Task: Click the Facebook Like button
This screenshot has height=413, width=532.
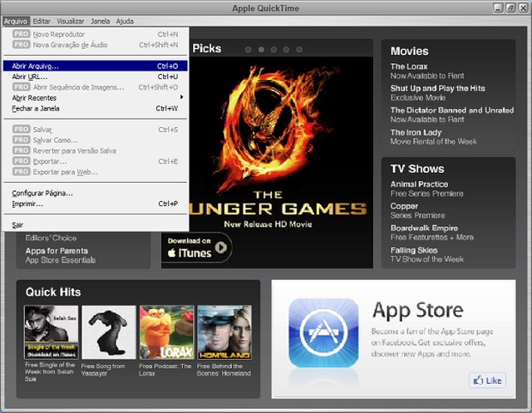Action: 488,381
